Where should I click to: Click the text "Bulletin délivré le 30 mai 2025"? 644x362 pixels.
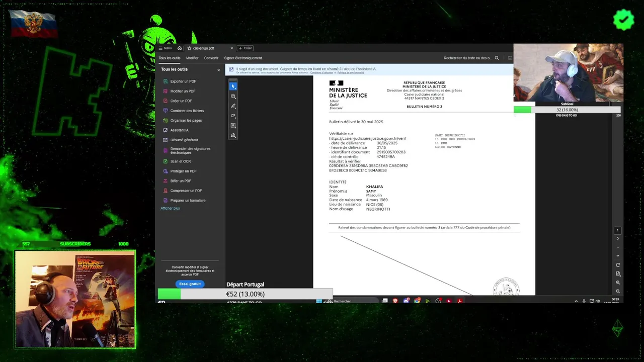click(356, 122)
